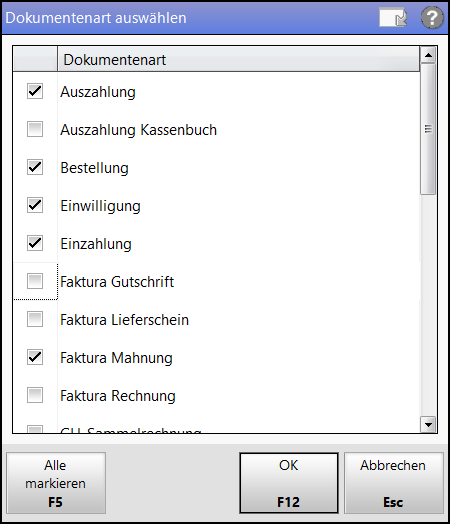Enable the Auszahlung Kassenbuch checkbox
The image size is (450, 524).
[35, 129]
